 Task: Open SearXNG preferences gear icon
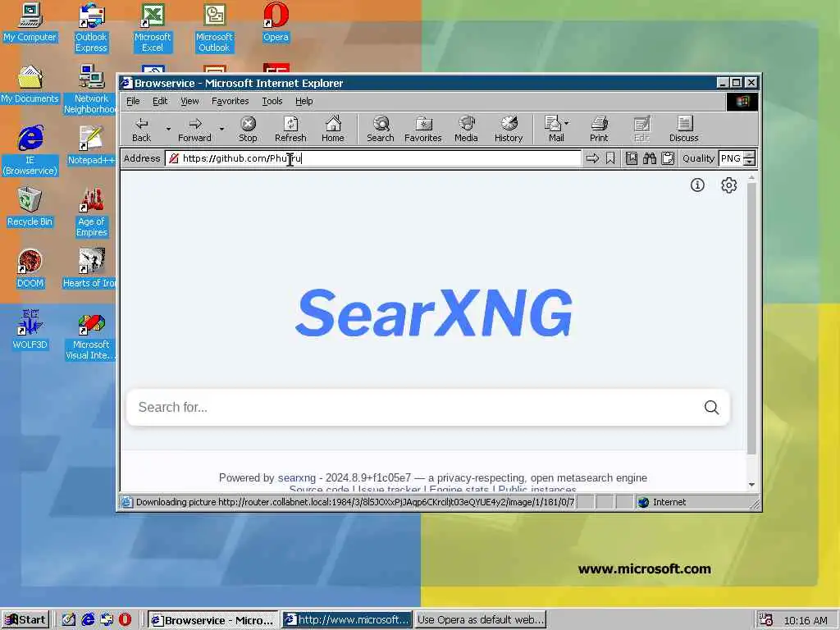(728, 185)
